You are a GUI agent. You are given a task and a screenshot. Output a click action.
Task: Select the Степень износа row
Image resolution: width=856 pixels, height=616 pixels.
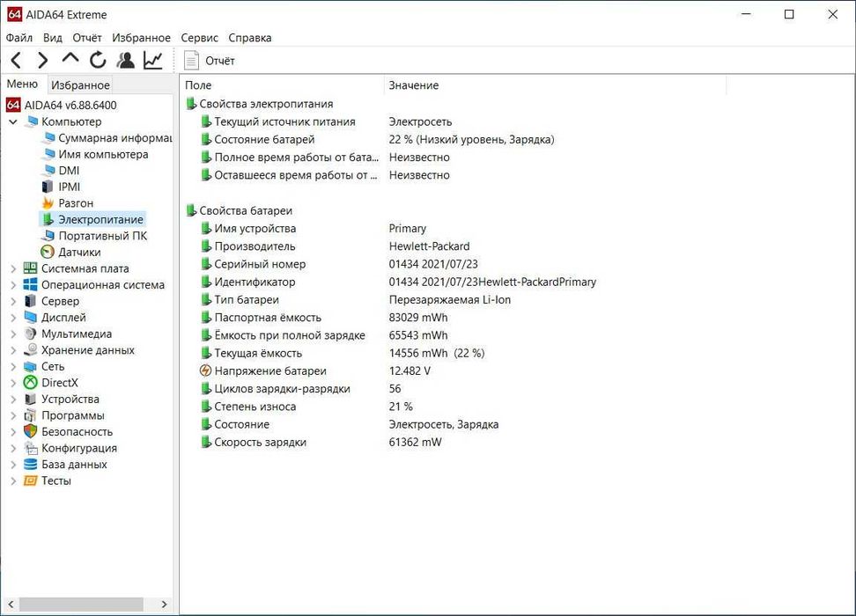pyautogui.click(x=255, y=407)
